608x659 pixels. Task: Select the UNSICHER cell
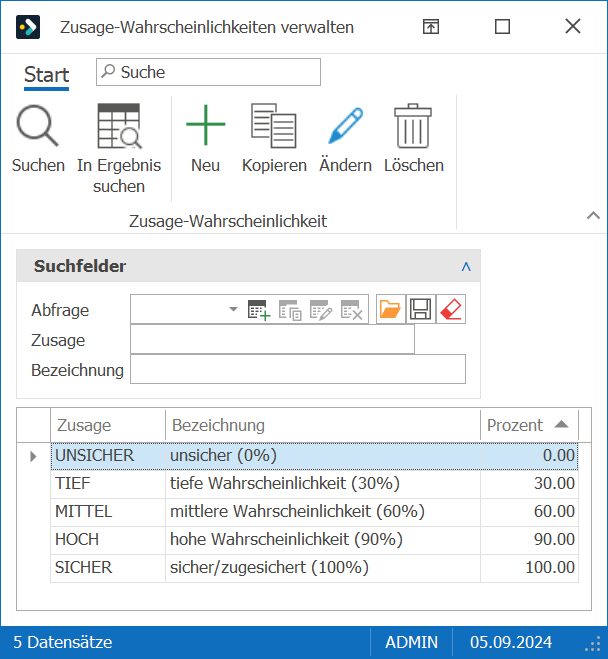coord(108,456)
